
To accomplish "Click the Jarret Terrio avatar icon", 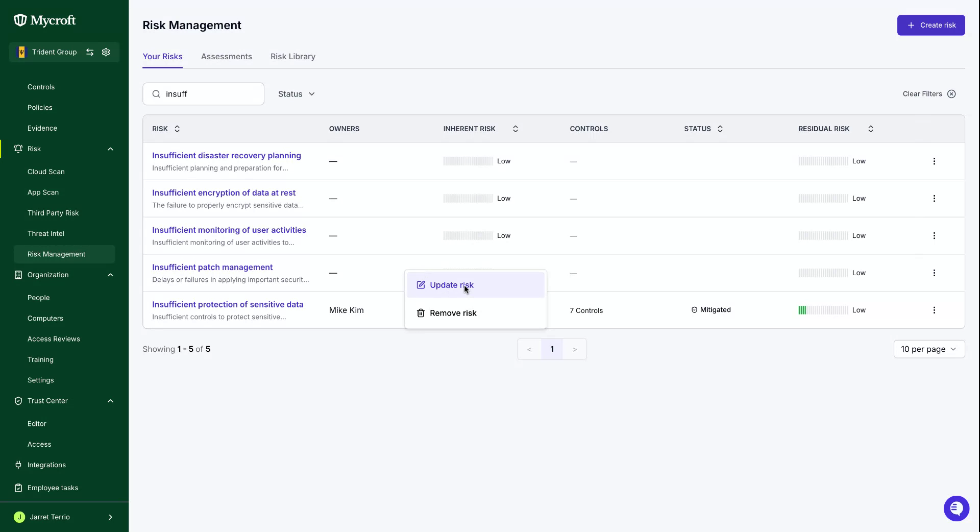I will click(19, 517).
